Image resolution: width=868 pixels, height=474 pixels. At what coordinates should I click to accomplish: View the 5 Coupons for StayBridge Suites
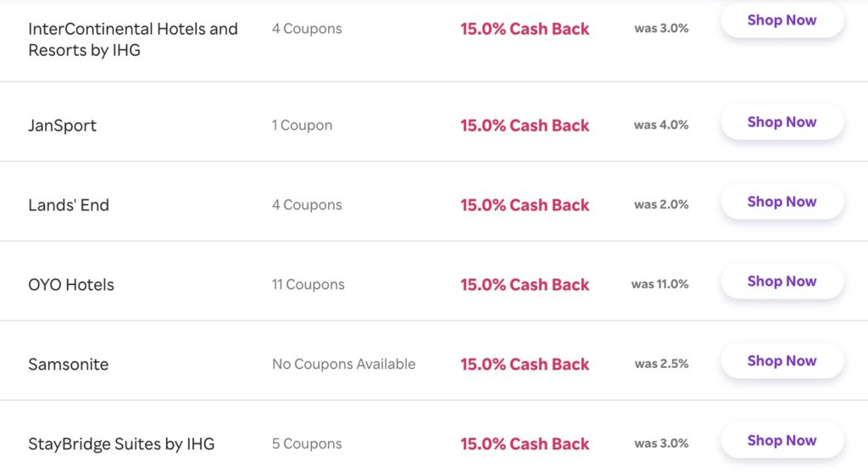tap(307, 444)
